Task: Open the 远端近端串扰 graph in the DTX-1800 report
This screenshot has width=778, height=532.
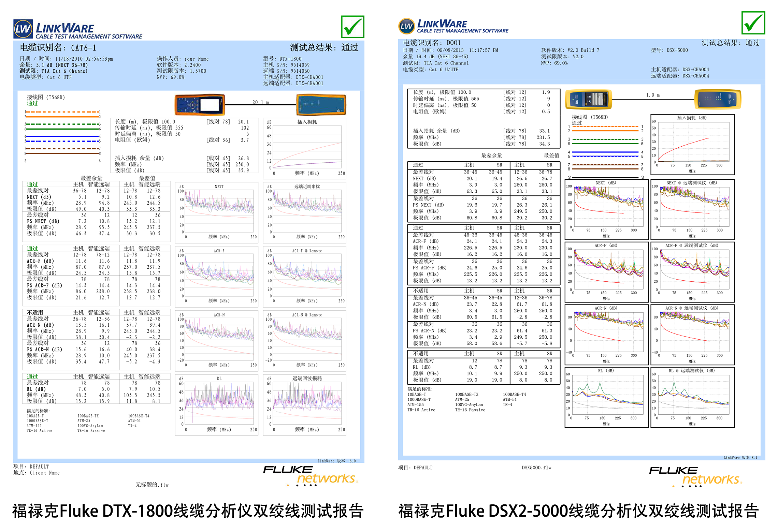Action: pyautogui.click(x=305, y=212)
